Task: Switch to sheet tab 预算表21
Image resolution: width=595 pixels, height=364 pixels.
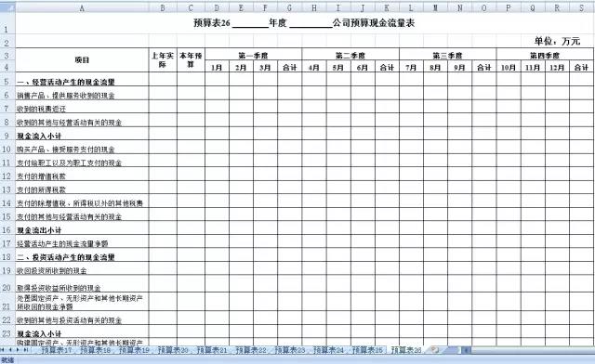Action: click(212, 350)
